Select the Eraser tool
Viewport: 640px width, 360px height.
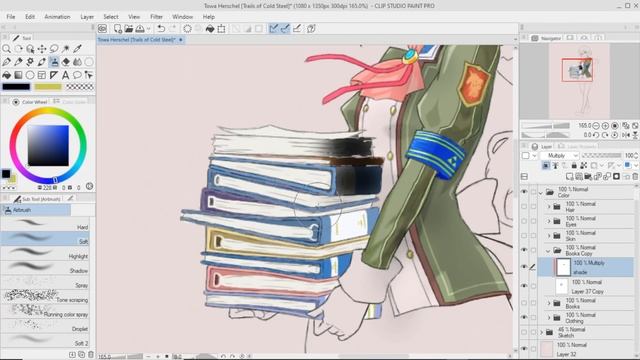point(66,62)
